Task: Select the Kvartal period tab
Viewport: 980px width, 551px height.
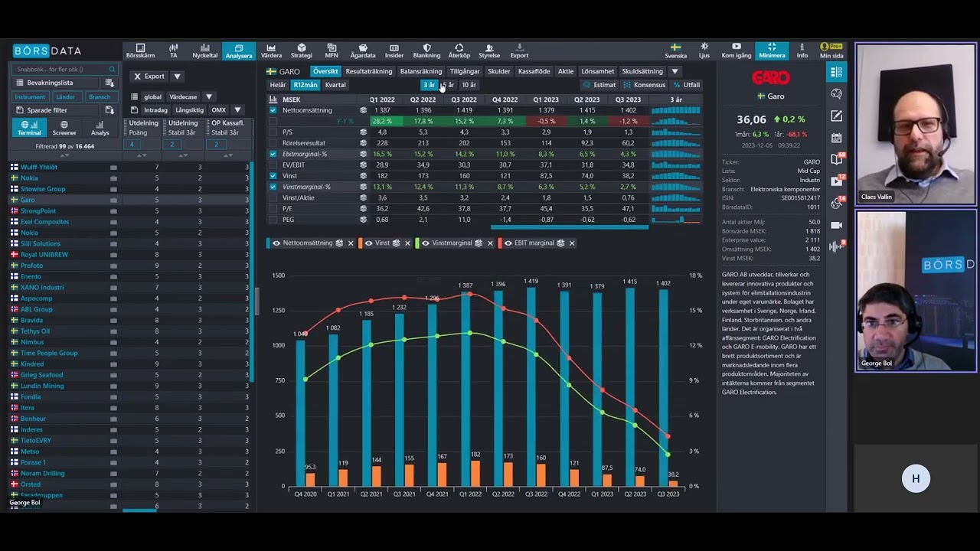Action: 335,85
